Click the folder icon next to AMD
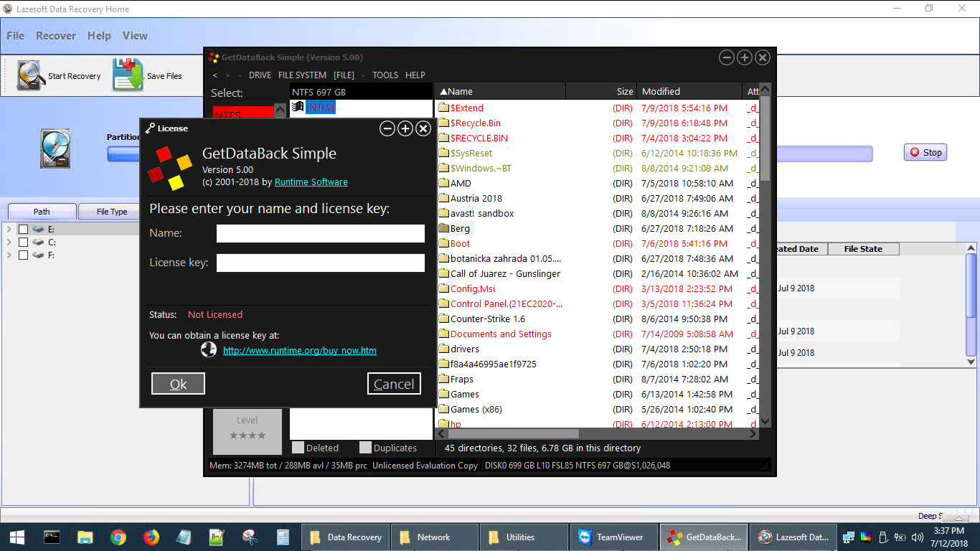Image resolution: width=980 pixels, height=551 pixels. (x=443, y=183)
